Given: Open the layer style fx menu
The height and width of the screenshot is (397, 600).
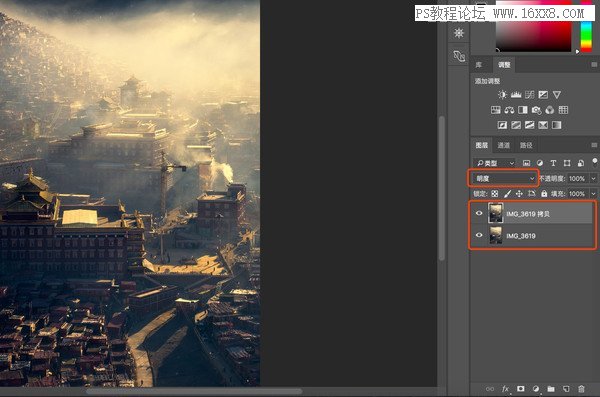Looking at the screenshot, I should coord(505,389).
